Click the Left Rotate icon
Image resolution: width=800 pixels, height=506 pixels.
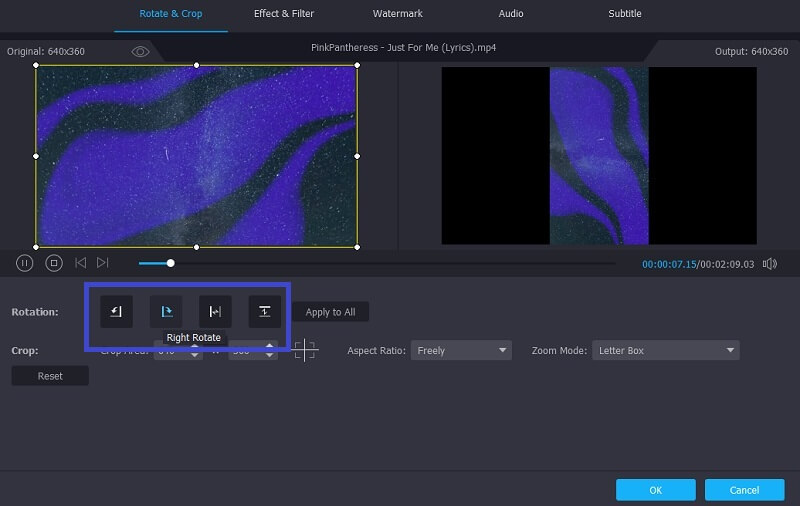[x=116, y=312]
